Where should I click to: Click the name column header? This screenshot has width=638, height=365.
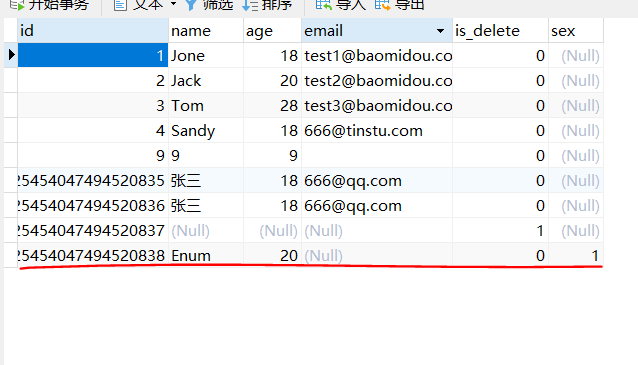coord(206,31)
